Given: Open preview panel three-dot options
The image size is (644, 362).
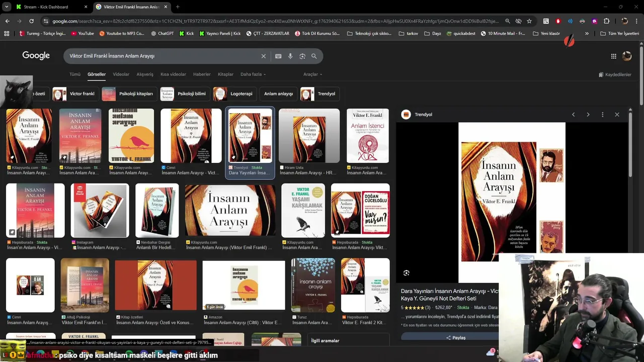Looking at the screenshot, I should pyautogui.click(x=602, y=115).
